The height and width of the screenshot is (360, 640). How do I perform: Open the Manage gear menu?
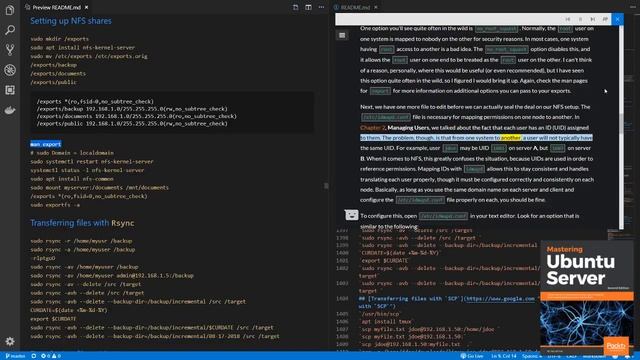point(10,341)
